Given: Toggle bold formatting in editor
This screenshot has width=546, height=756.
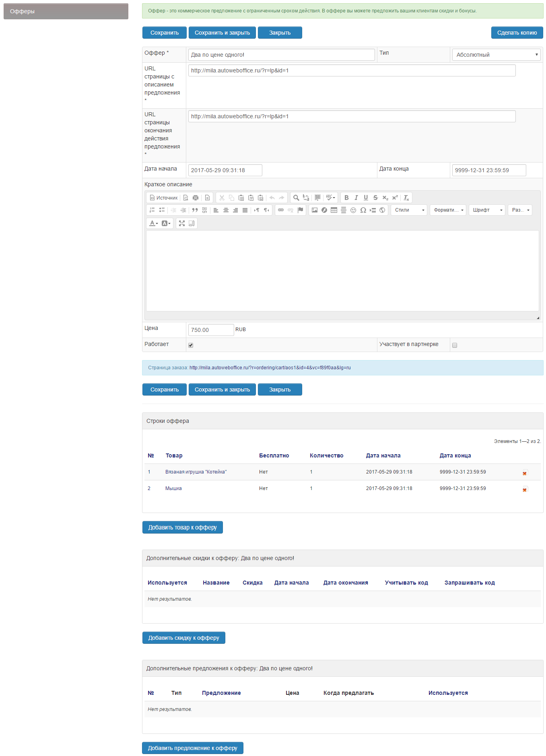Looking at the screenshot, I should tap(346, 198).
